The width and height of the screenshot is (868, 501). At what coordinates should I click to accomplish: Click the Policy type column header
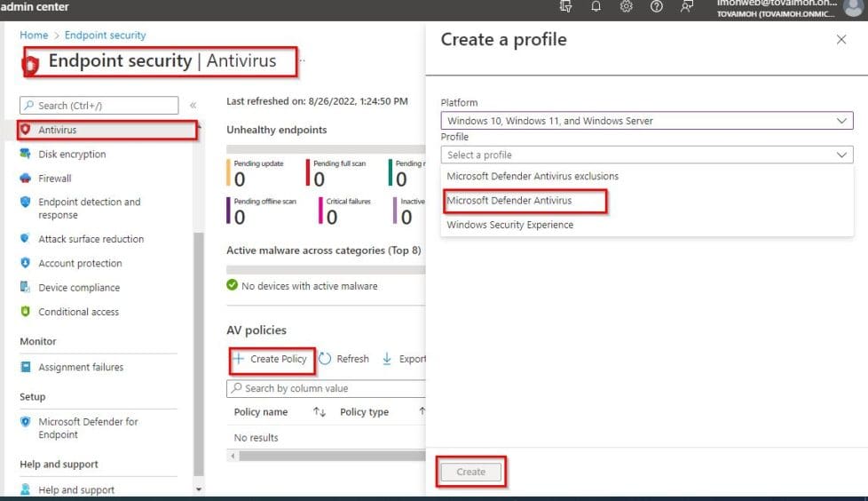tap(364, 412)
